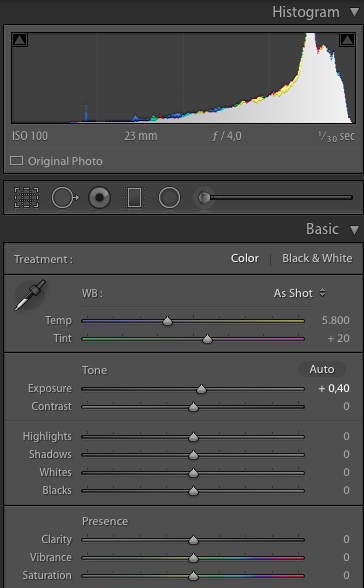Choose Black & White treatment
The image size is (364, 588).
317,258
